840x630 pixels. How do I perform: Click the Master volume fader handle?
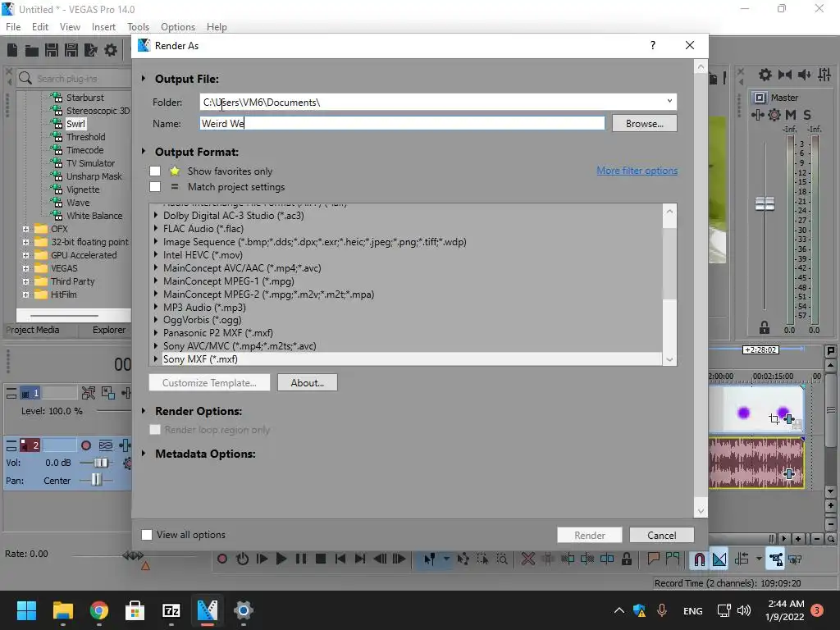coord(765,203)
